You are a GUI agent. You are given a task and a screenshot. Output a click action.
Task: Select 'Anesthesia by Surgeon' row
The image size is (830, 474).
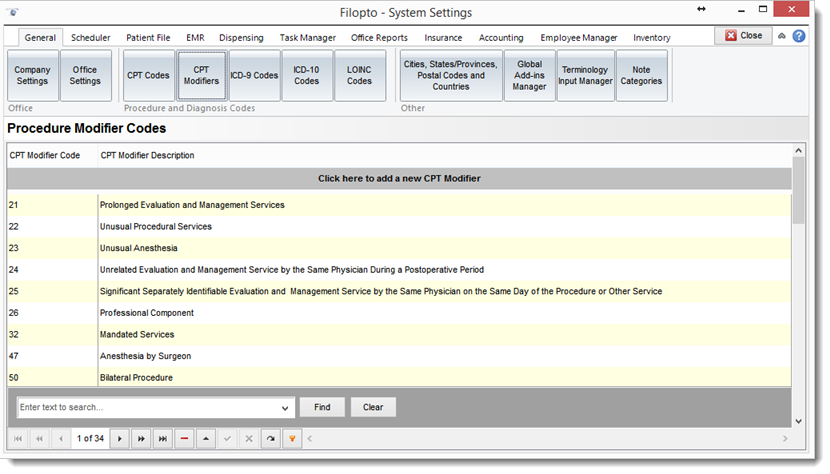tap(399, 356)
